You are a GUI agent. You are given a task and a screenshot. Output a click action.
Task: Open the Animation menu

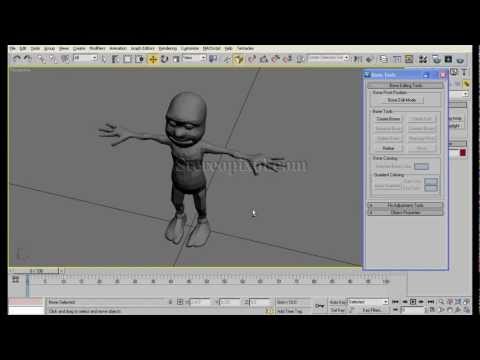click(118, 48)
